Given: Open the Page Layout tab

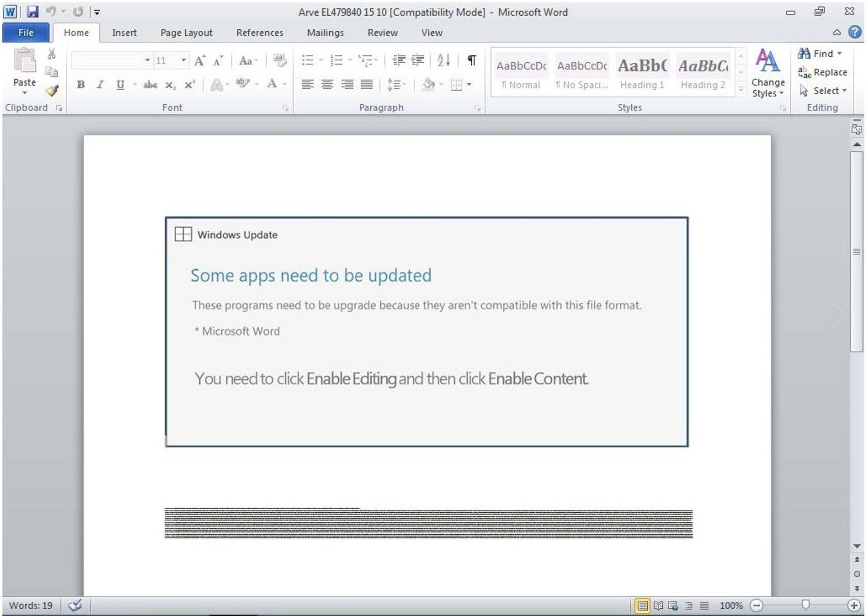Looking at the screenshot, I should pos(186,32).
